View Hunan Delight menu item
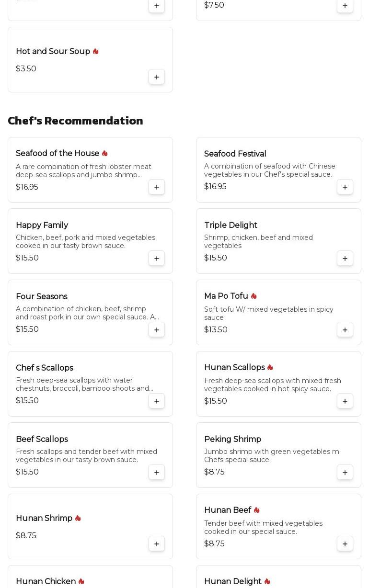 [x=232, y=581]
